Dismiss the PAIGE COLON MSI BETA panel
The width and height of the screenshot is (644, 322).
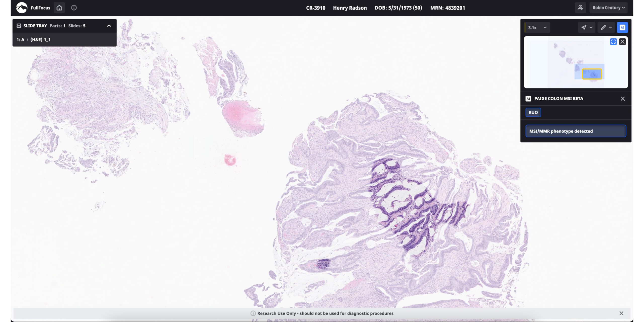[623, 99]
